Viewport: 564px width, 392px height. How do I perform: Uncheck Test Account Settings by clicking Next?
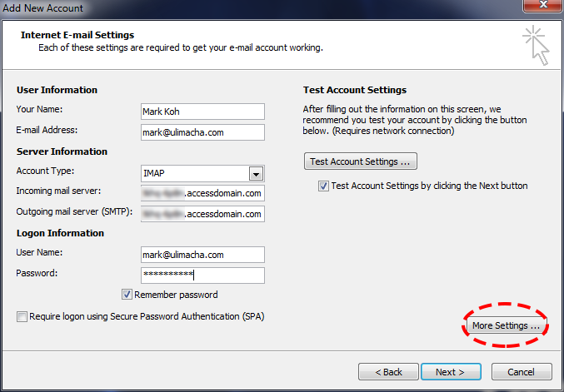coord(323,186)
